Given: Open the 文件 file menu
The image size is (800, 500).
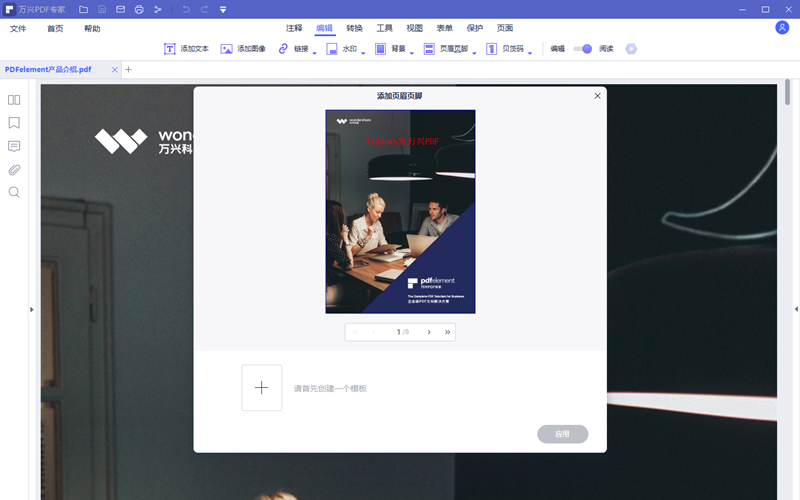Looking at the screenshot, I should (x=18, y=29).
